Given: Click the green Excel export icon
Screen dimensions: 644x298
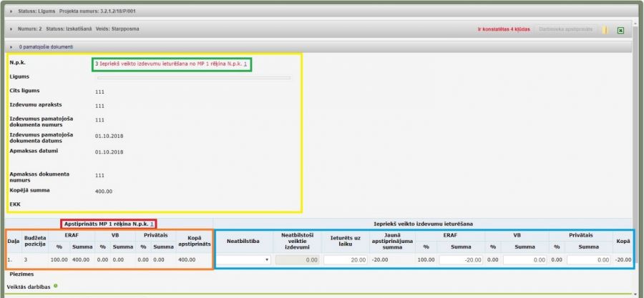Looking at the screenshot, I should click(620, 30).
